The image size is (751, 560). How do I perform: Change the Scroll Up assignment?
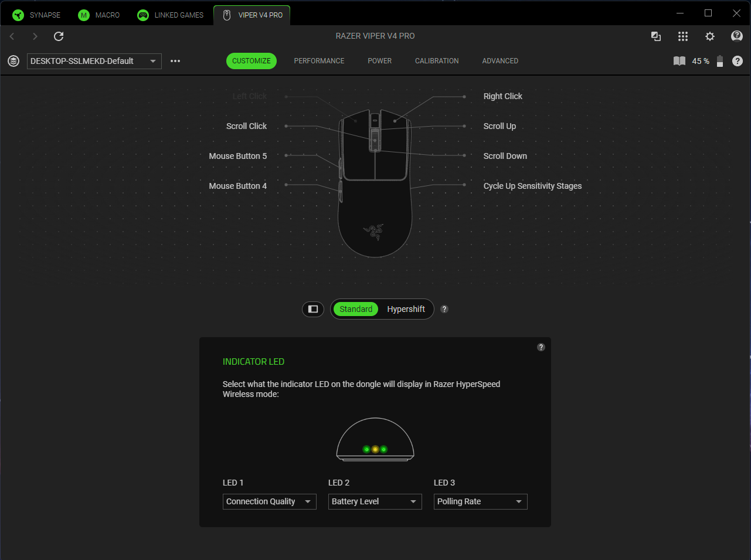tap(499, 126)
